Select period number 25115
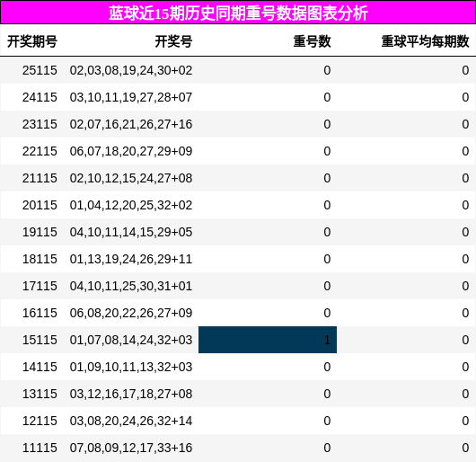476x462 pixels. pos(40,70)
